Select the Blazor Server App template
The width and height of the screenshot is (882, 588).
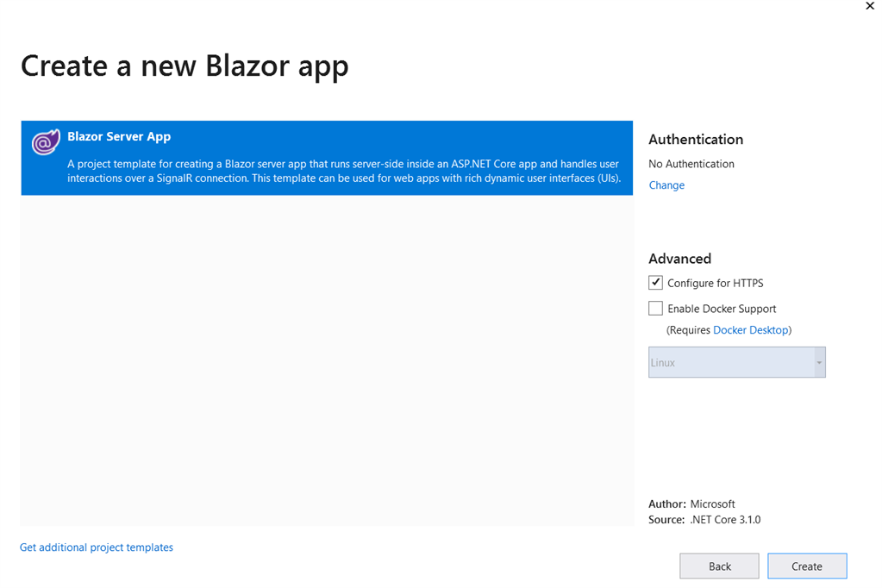point(328,158)
